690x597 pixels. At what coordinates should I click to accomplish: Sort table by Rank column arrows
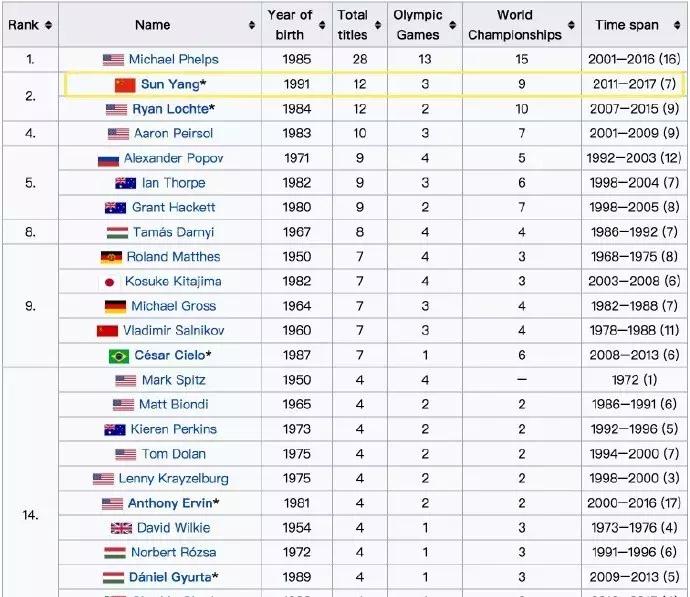coord(48,25)
